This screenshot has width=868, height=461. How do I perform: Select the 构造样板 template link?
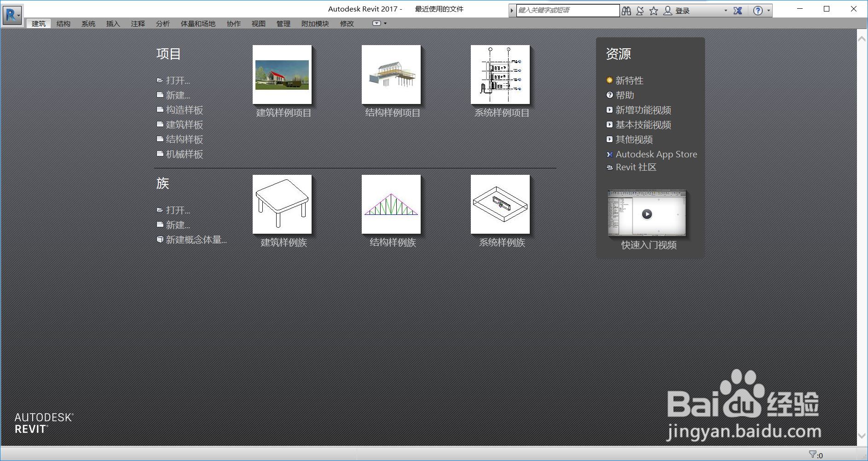click(185, 110)
